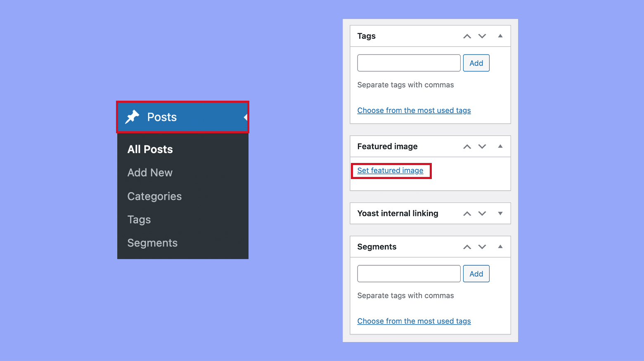644x361 pixels.
Task: Collapse the Segments panel
Action: (x=500, y=246)
